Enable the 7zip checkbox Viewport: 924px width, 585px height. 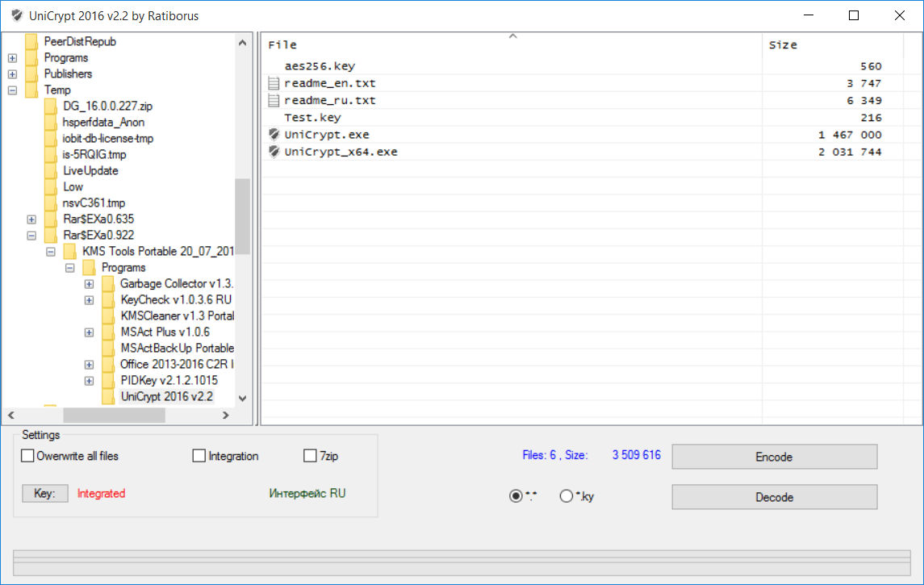point(309,455)
